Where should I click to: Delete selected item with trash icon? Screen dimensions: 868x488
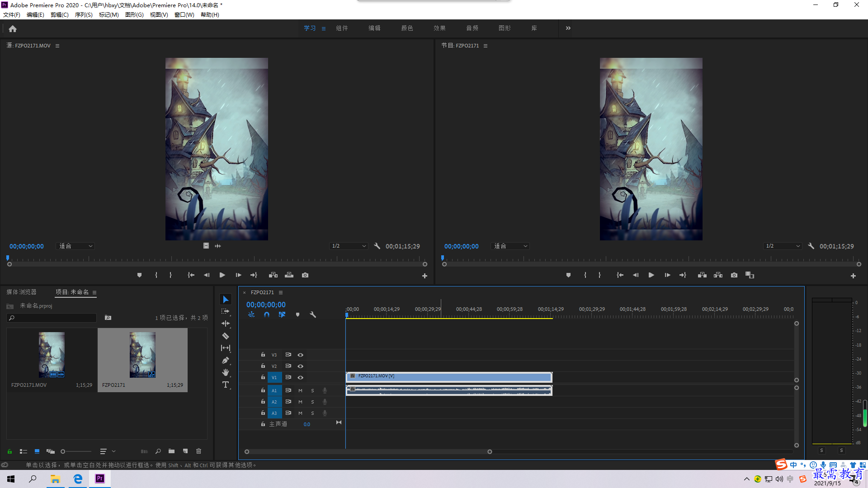point(198,451)
